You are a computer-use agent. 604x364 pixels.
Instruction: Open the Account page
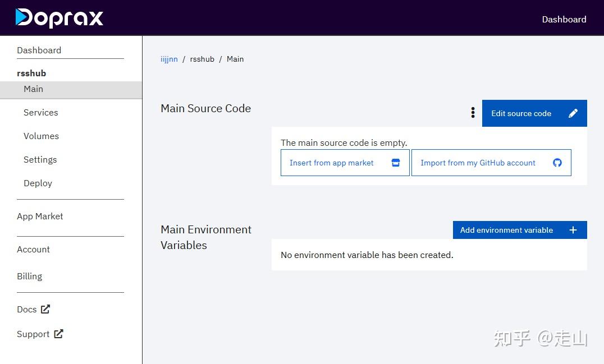tap(34, 250)
